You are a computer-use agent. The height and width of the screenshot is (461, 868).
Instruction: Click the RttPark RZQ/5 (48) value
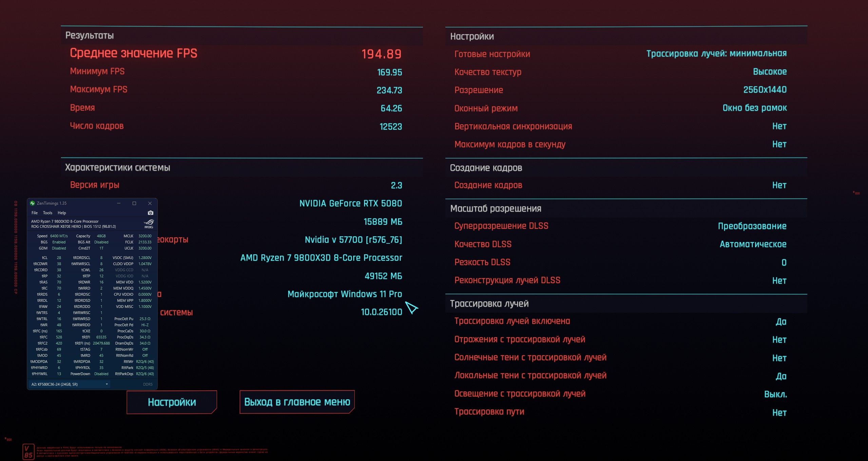point(145,368)
